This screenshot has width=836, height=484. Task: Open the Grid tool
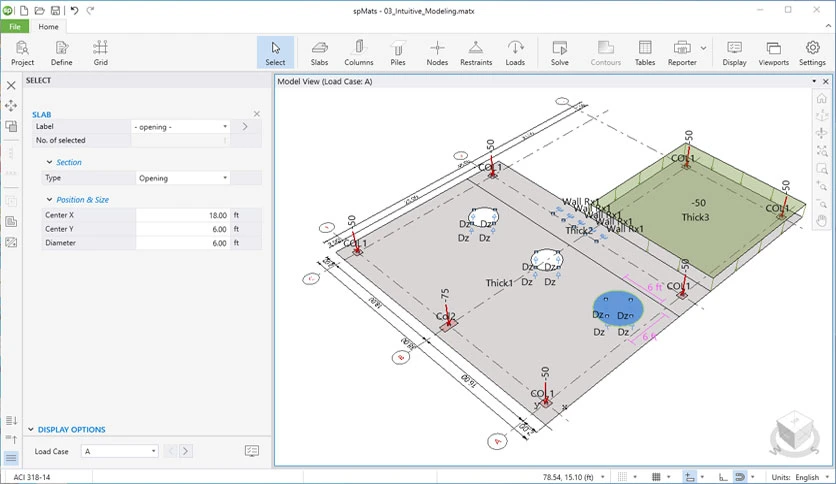click(100, 53)
